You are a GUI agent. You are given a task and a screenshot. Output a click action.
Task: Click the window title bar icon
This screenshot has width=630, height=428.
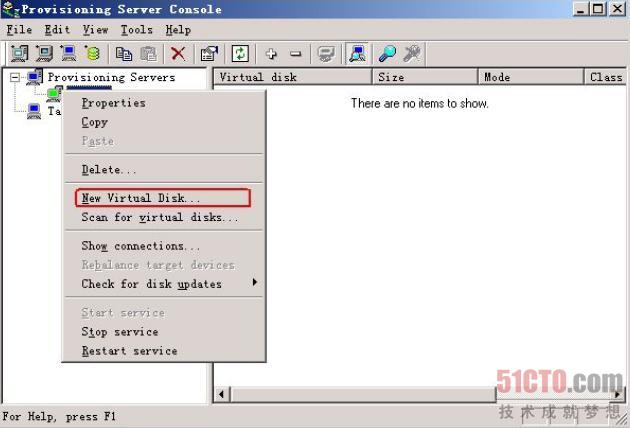(10, 9)
